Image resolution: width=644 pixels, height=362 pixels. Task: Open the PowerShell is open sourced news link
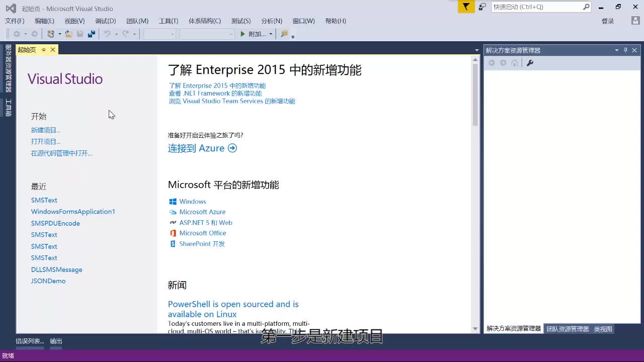point(233,309)
